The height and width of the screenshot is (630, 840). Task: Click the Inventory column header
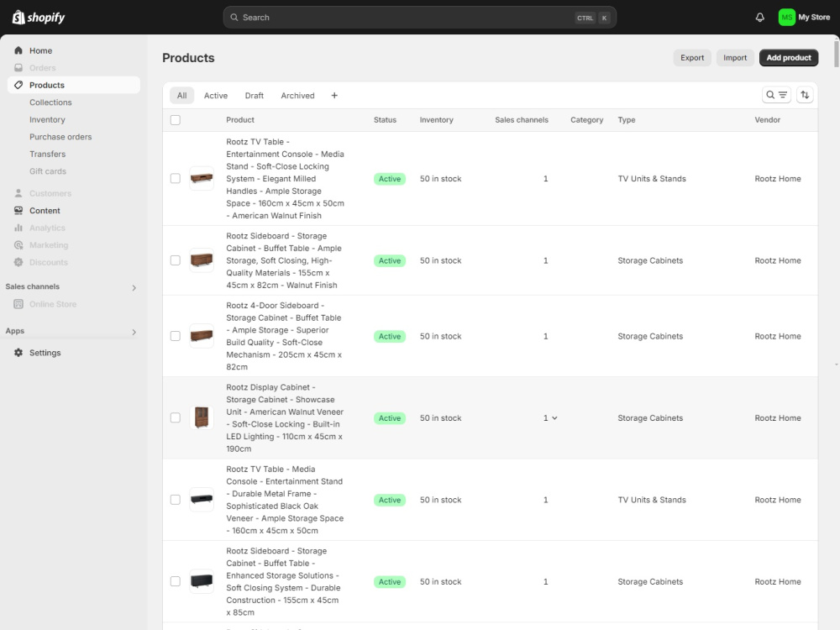[436, 120]
